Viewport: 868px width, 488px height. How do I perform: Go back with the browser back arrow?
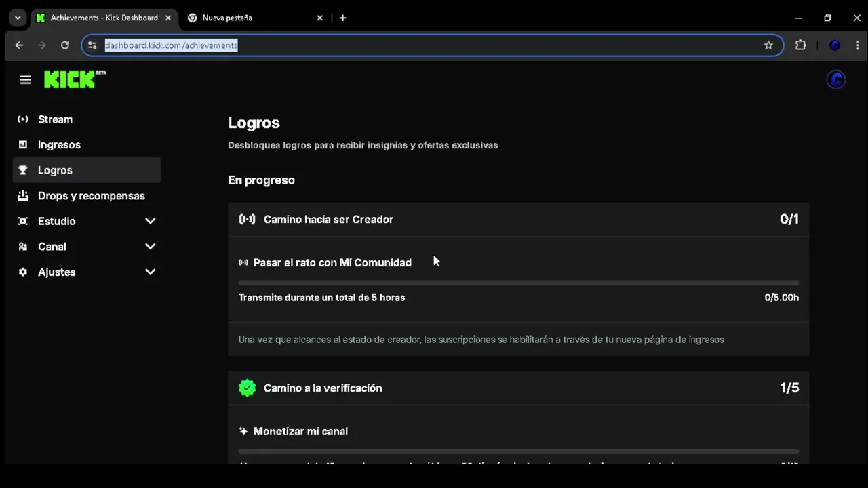tap(19, 45)
